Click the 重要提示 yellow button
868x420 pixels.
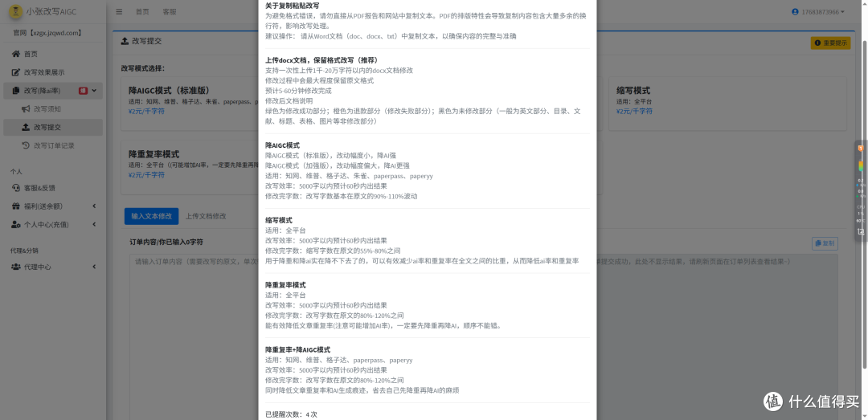(x=830, y=43)
